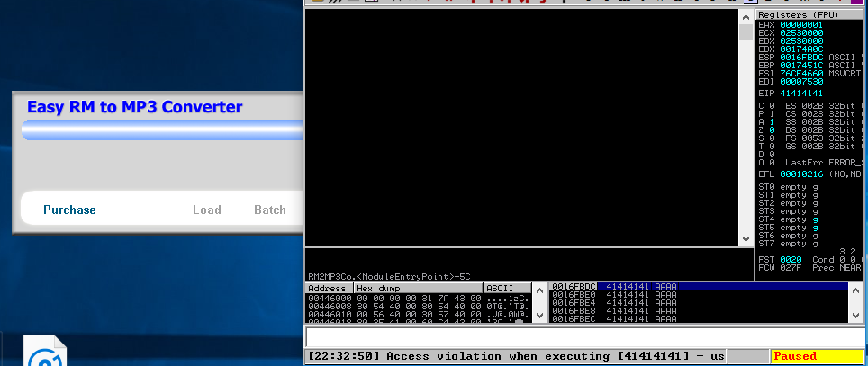Viewport: 868px width, 366px height.
Task: Select stack row 0016FBE0
Action: [699, 295]
